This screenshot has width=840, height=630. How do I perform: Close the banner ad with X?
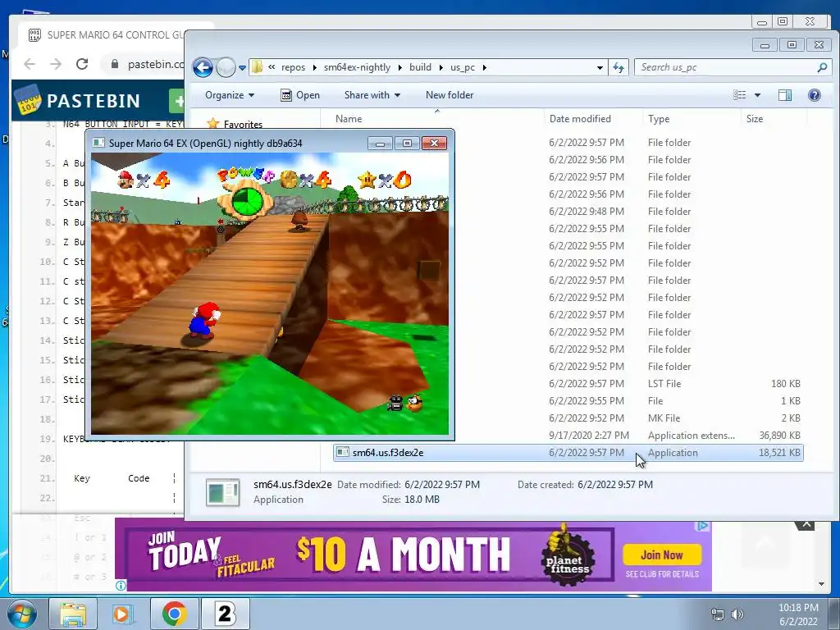pyautogui.click(x=806, y=524)
